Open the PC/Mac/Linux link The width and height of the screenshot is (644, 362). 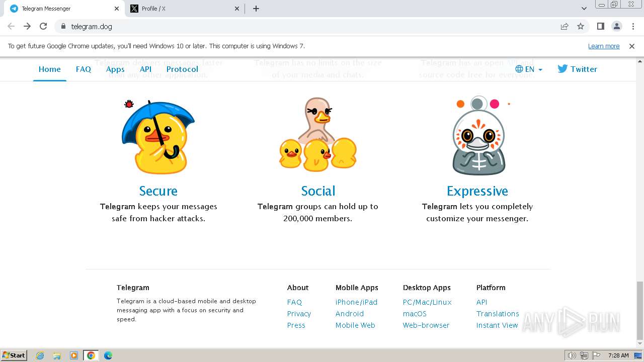(427, 302)
